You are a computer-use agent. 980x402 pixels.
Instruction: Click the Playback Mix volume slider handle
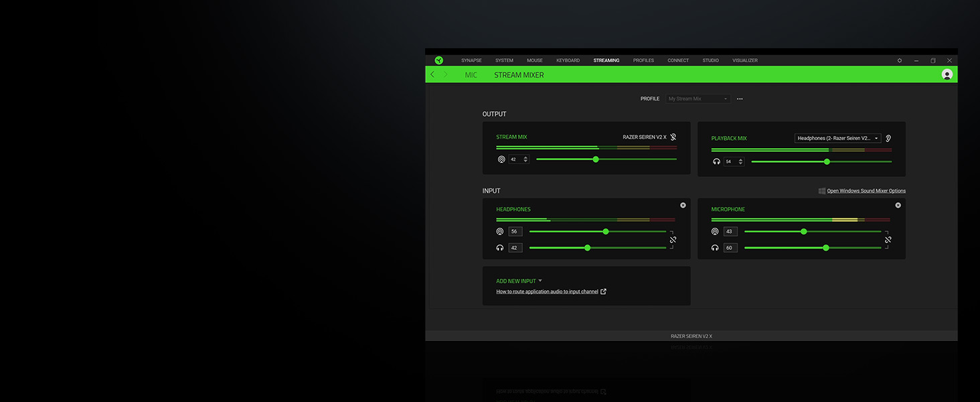[x=827, y=161]
